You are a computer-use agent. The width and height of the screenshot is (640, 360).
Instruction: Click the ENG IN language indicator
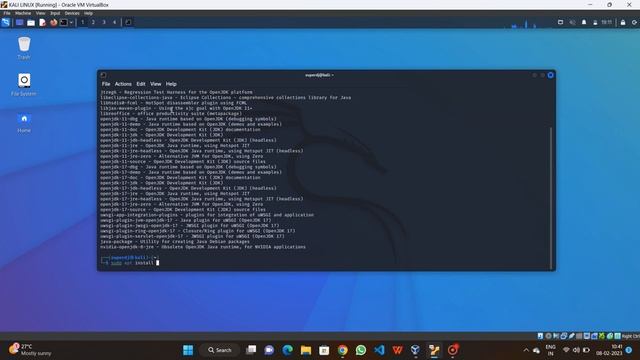point(550,350)
